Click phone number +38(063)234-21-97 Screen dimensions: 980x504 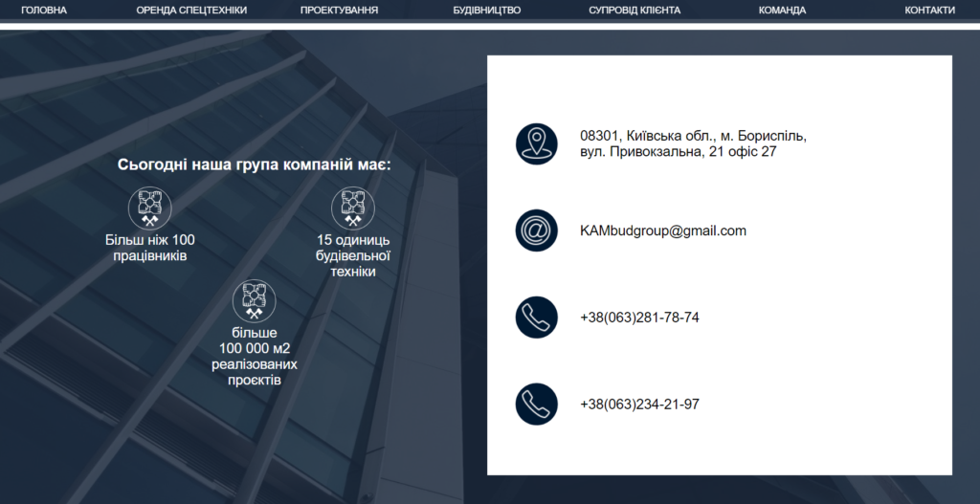(x=639, y=404)
